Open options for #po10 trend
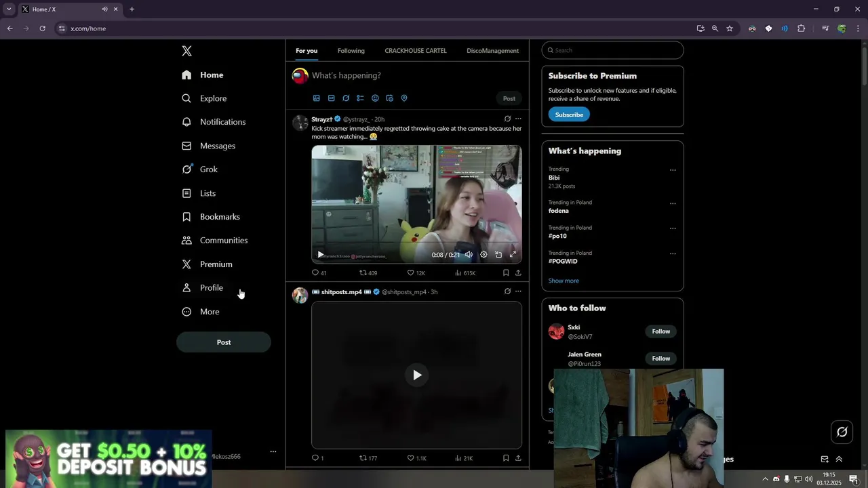Viewport: 868px width, 488px height. pos(673,228)
